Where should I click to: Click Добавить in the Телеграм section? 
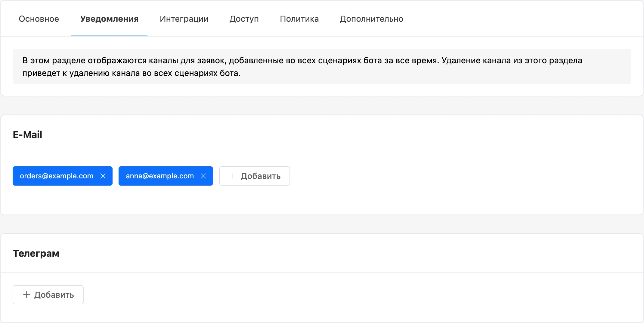point(48,295)
